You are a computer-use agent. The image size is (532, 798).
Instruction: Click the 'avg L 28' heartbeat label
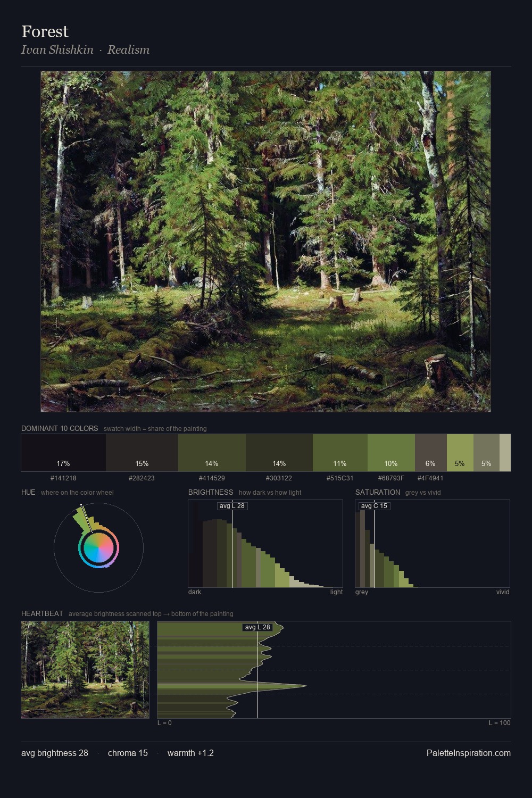(258, 627)
